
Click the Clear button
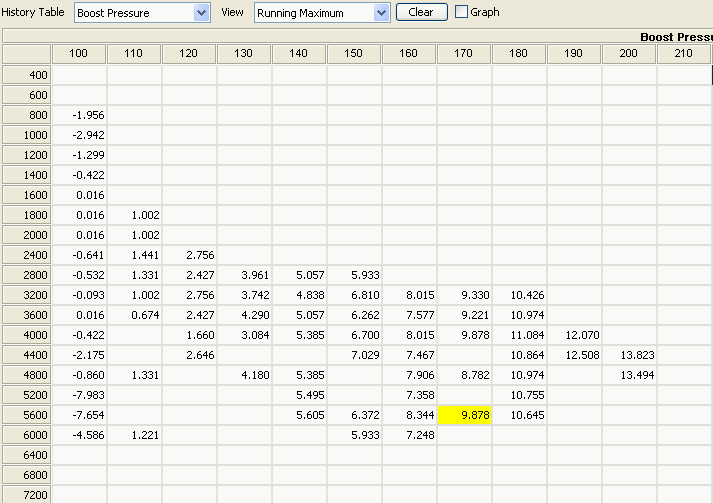click(421, 12)
